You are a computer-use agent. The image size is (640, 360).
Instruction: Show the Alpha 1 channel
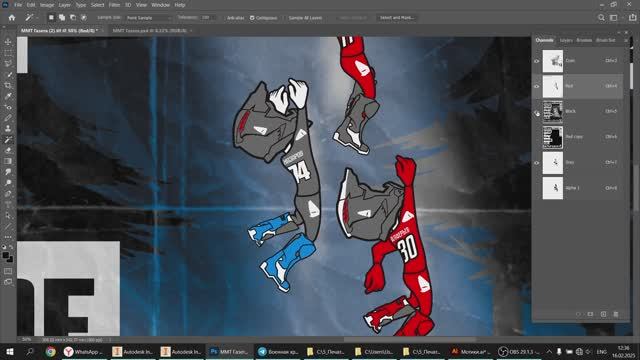coord(536,188)
